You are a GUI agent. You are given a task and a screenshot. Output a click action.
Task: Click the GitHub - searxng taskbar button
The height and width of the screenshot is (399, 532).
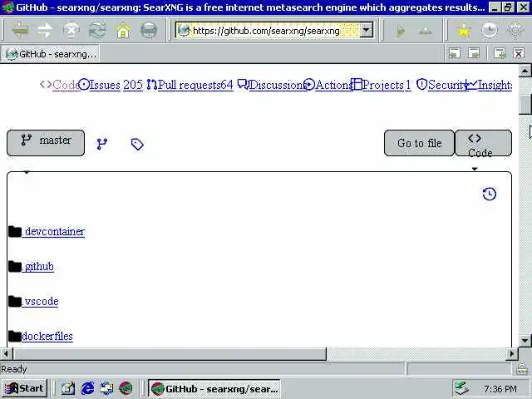coord(214,388)
